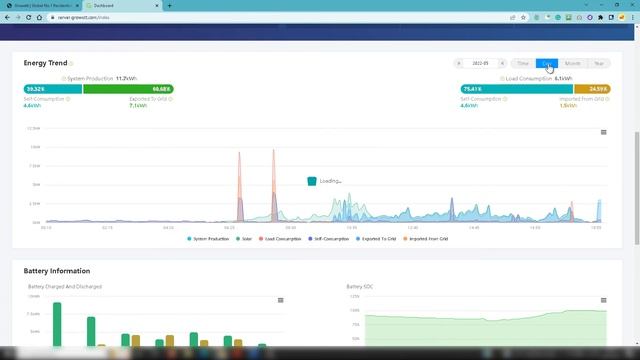
Task: Click the page vertical scrollbar thumb
Action: pos(636,188)
